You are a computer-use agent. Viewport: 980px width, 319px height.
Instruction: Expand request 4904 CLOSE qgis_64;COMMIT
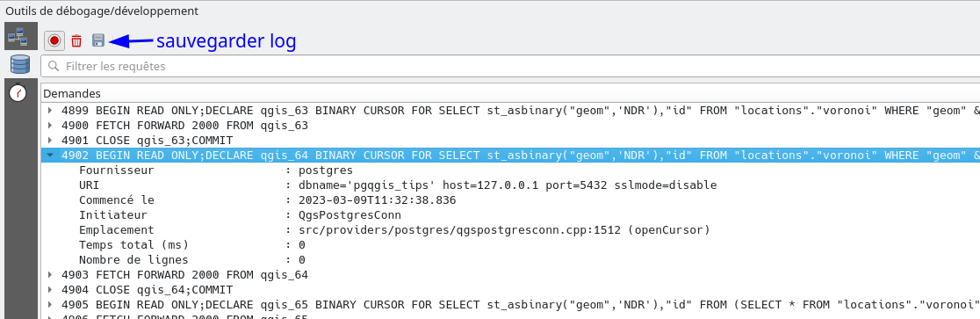pos(50,290)
